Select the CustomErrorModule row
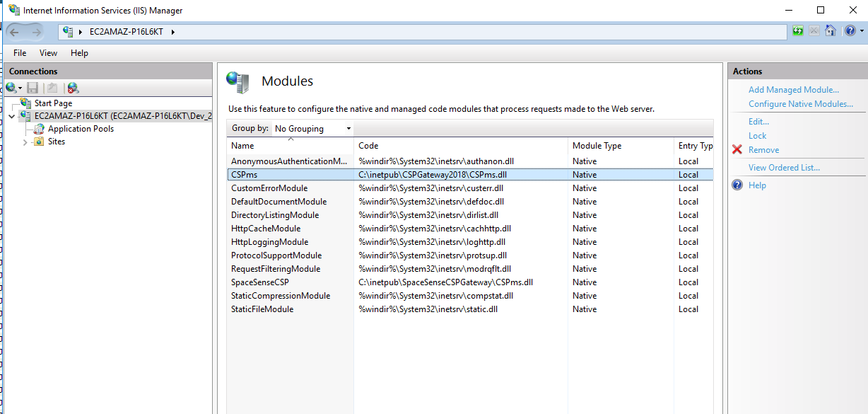Image resolution: width=868 pixels, height=414 pixels. tap(470, 188)
